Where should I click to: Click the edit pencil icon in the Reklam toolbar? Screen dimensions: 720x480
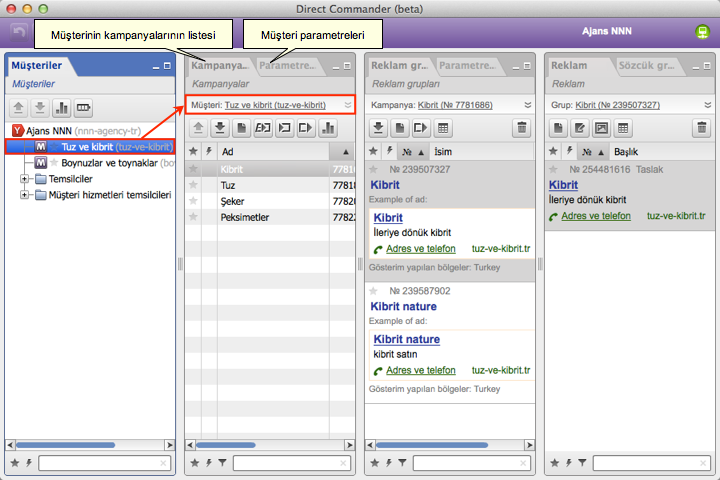(580, 128)
